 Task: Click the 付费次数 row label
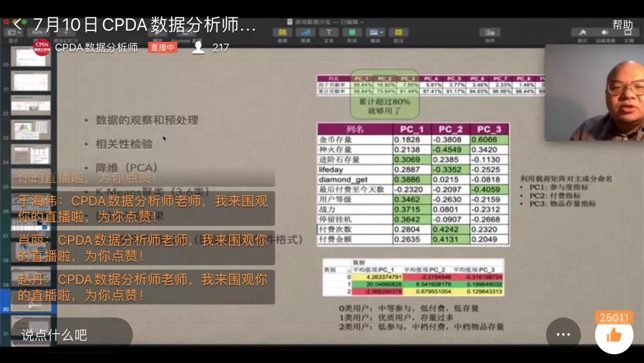[336, 229]
